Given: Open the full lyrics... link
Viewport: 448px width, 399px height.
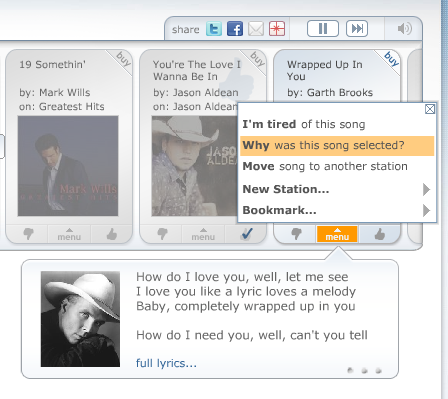Looking at the screenshot, I should pos(166,363).
